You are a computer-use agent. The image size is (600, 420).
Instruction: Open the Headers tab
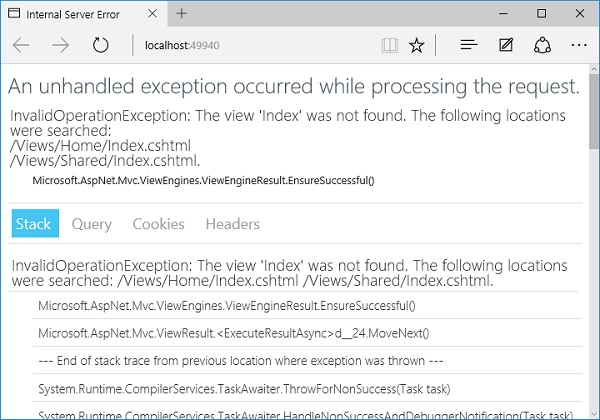(x=232, y=224)
